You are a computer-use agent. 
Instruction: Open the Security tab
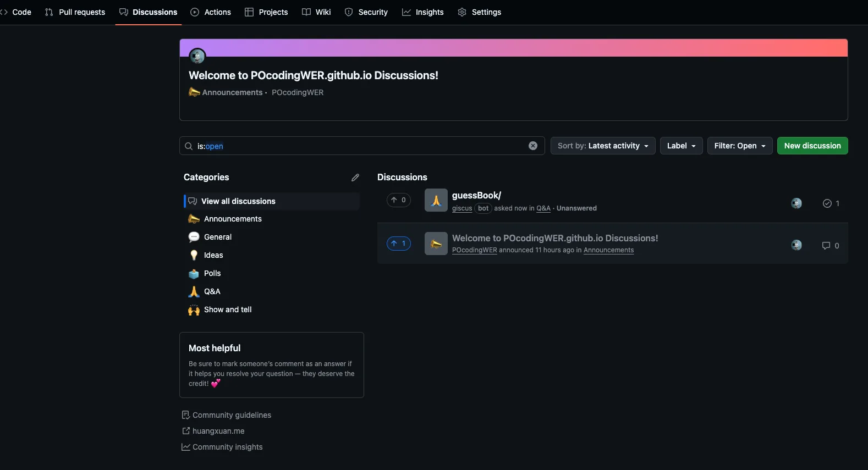[x=366, y=12]
